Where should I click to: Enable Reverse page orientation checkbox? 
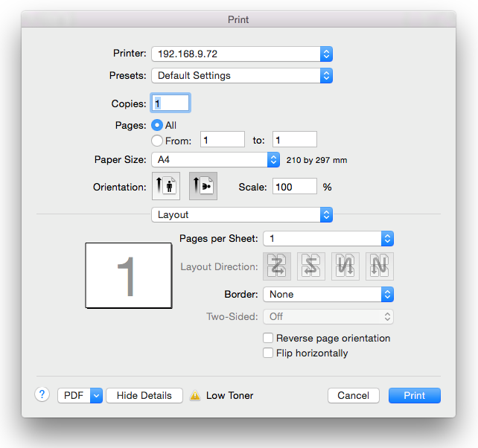[x=269, y=338]
